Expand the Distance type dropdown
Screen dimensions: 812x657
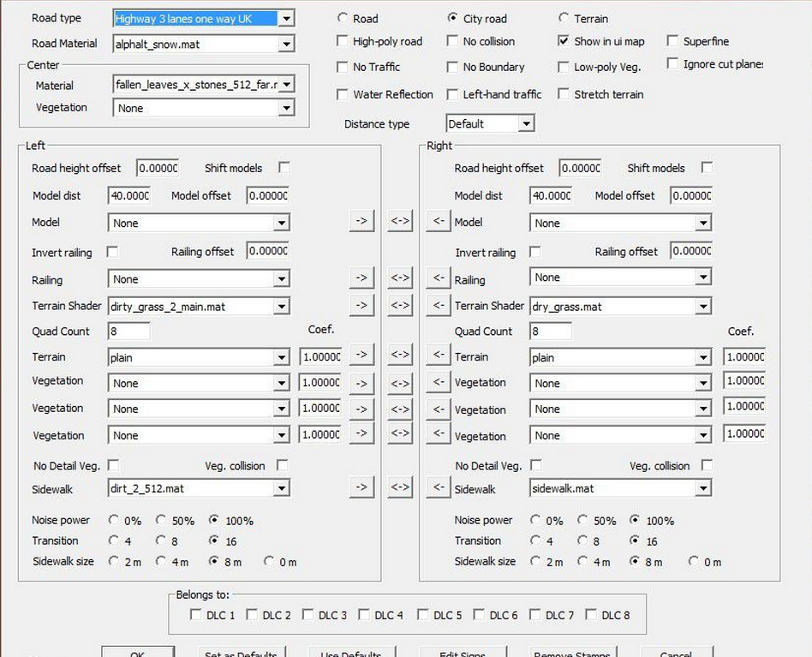pyautogui.click(x=526, y=123)
